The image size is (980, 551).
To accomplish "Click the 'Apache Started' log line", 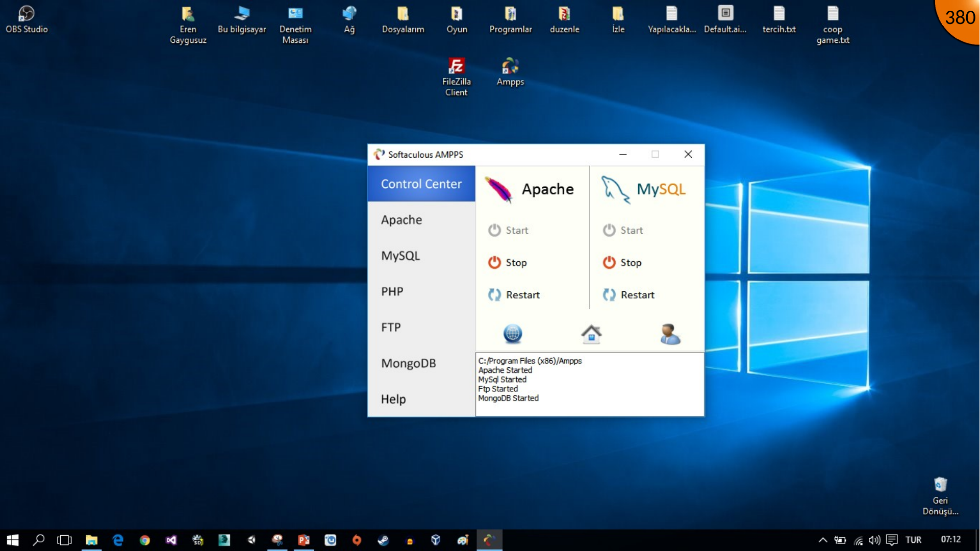I will 505,370.
